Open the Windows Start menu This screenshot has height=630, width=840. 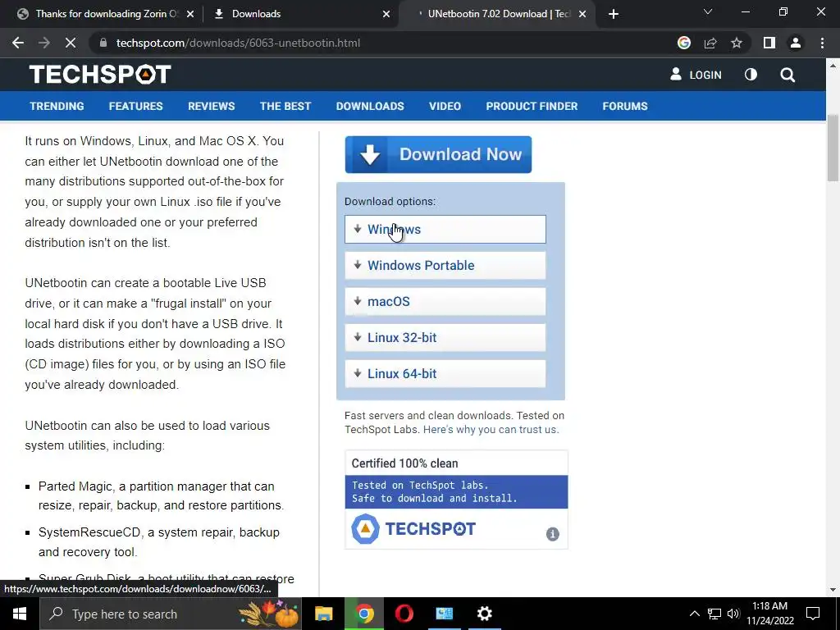click(20, 614)
